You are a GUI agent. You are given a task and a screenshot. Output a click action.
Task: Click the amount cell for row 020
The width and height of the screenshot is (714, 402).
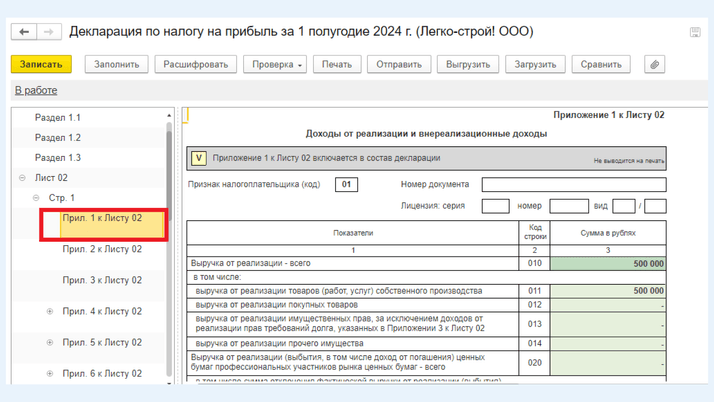608,363
